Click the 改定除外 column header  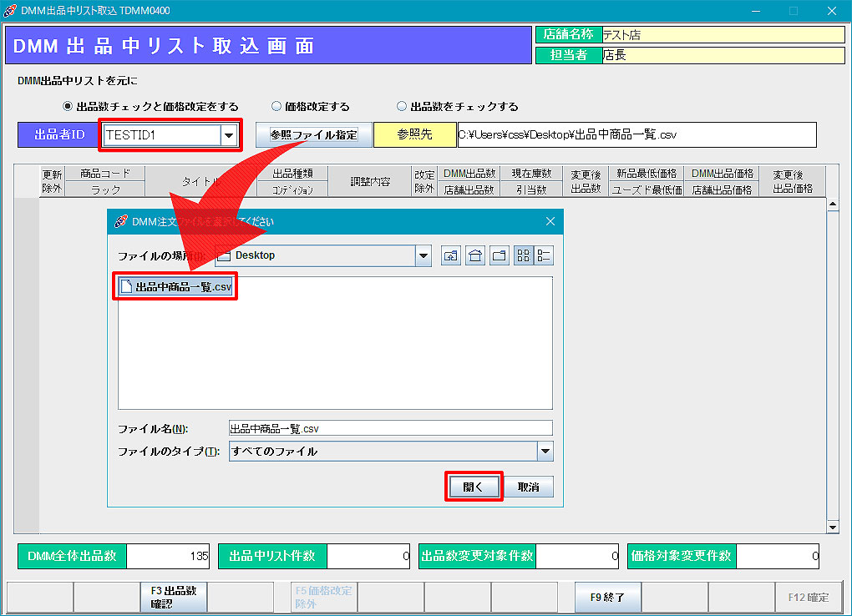(424, 181)
